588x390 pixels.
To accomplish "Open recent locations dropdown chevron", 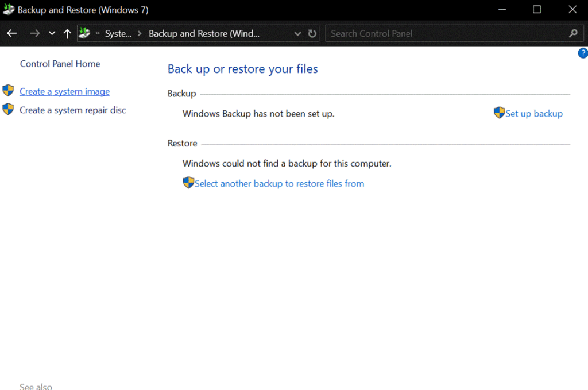I will pos(52,33).
